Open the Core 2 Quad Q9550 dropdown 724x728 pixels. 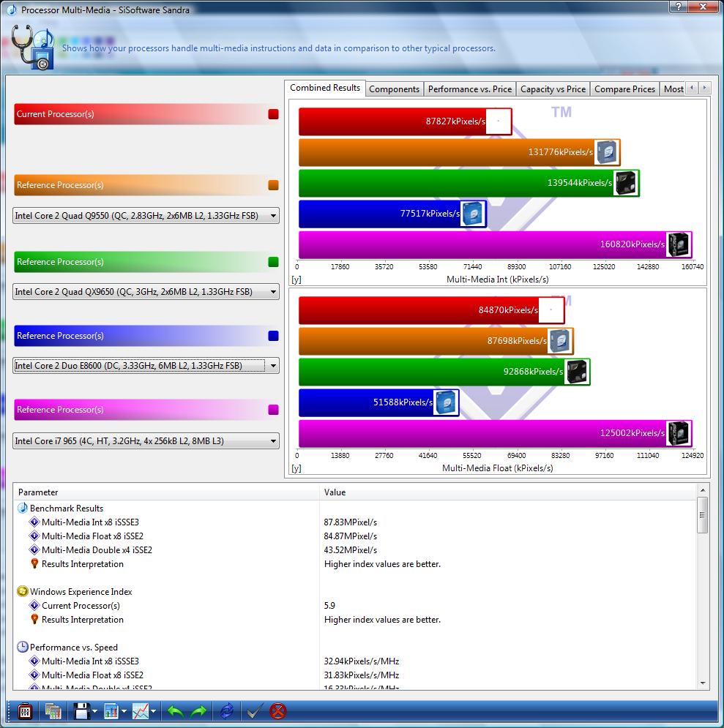pos(146,215)
